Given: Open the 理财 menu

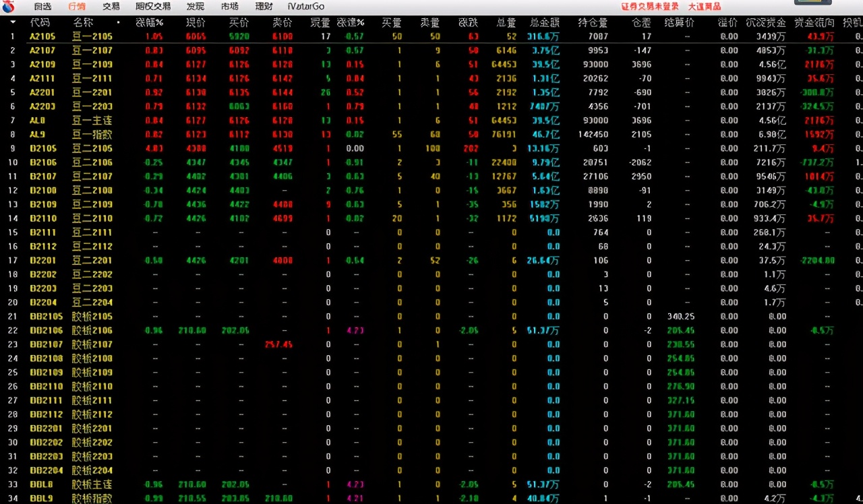Looking at the screenshot, I should click(264, 7).
